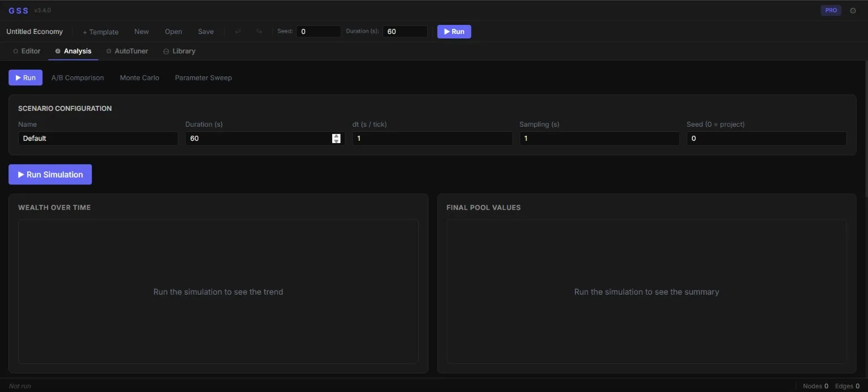The width and height of the screenshot is (868, 392).
Task: Start the Run Simulation button
Action: (x=50, y=174)
